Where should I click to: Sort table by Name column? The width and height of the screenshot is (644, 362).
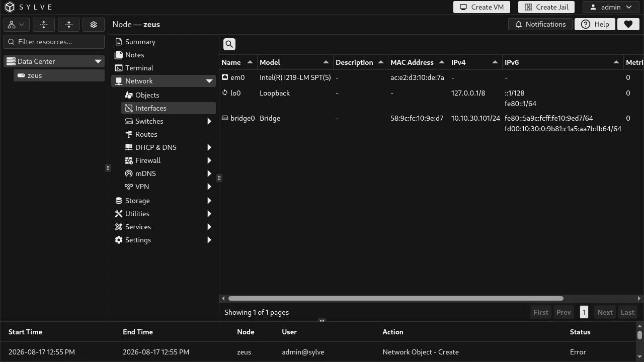pos(238,62)
